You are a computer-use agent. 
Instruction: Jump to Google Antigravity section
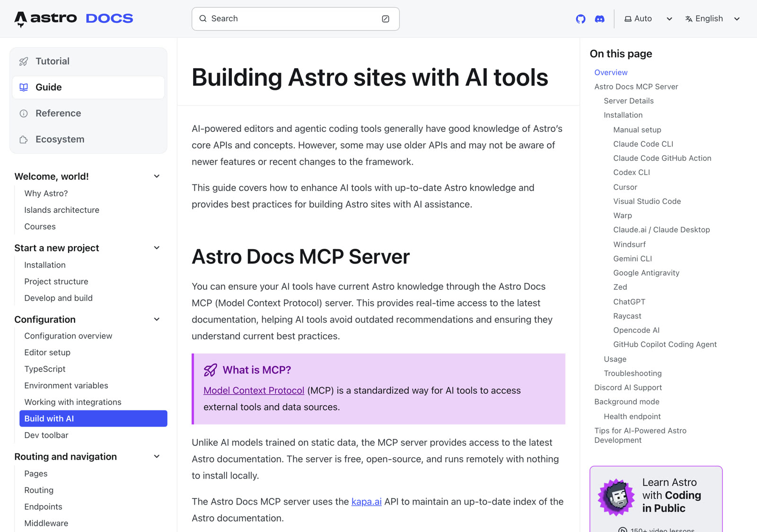point(646,273)
